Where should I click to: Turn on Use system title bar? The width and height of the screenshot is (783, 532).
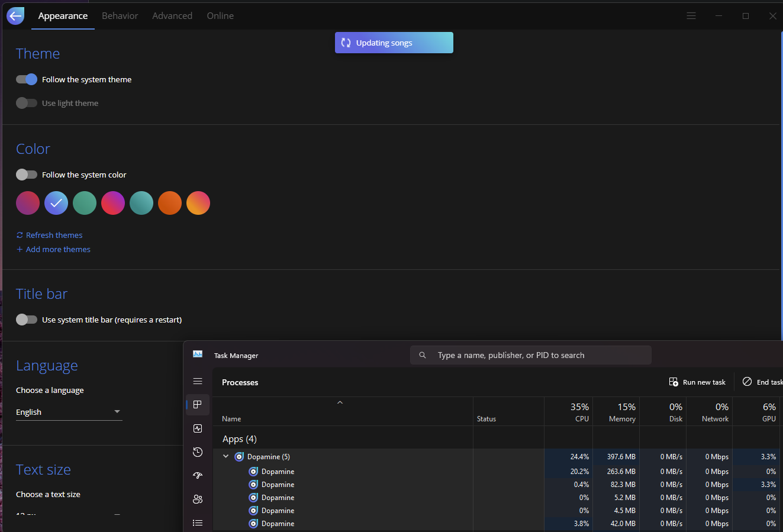click(x=26, y=319)
